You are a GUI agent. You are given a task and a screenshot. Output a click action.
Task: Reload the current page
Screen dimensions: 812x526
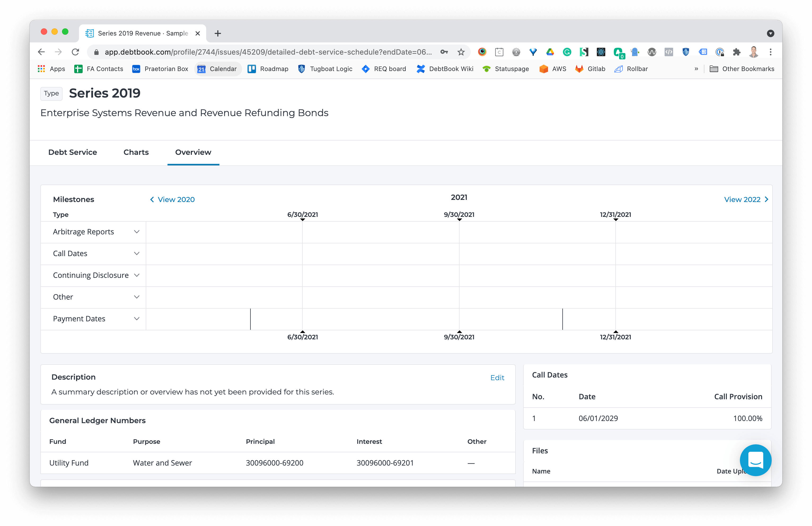point(76,52)
